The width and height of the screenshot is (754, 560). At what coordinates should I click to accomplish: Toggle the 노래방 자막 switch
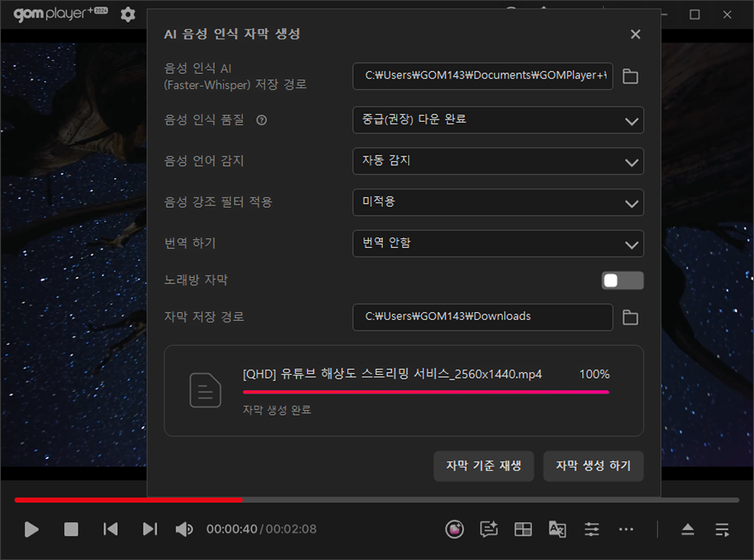(622, 280)
